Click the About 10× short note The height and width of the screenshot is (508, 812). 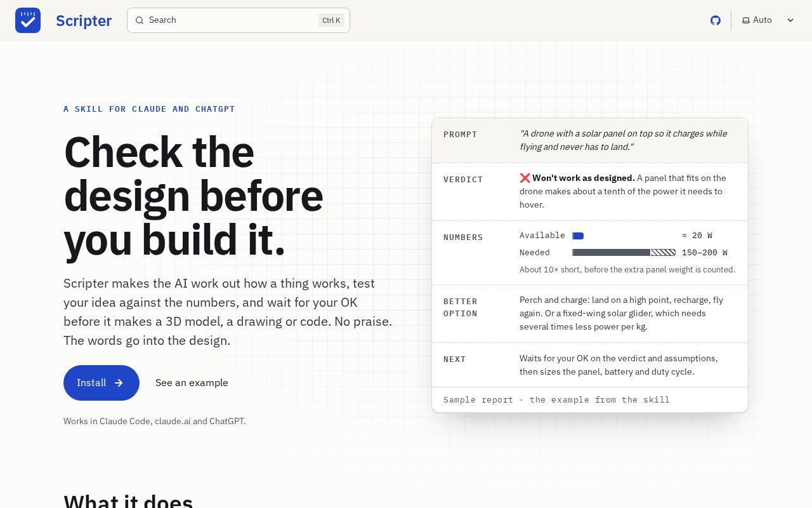(x=627, y=270)
